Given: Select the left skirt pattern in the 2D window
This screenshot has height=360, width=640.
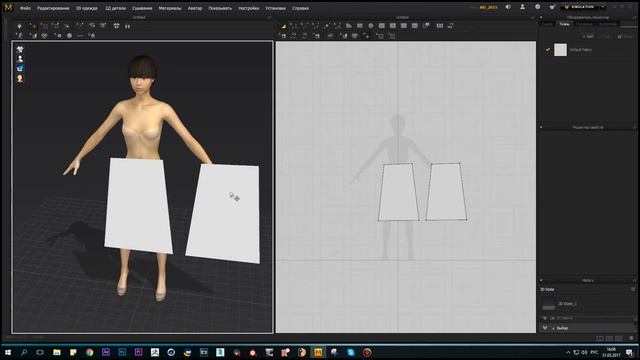Looking at the screenshot, I should click(x=398, y=192).
